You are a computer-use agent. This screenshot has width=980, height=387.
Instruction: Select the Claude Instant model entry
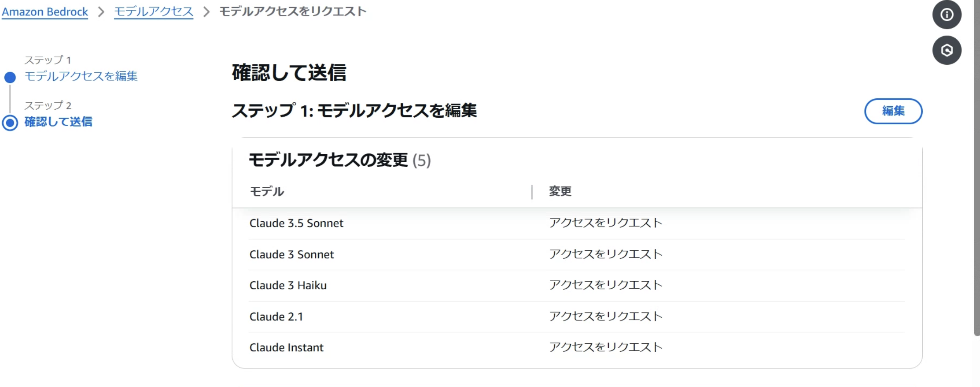click(286, 347)
